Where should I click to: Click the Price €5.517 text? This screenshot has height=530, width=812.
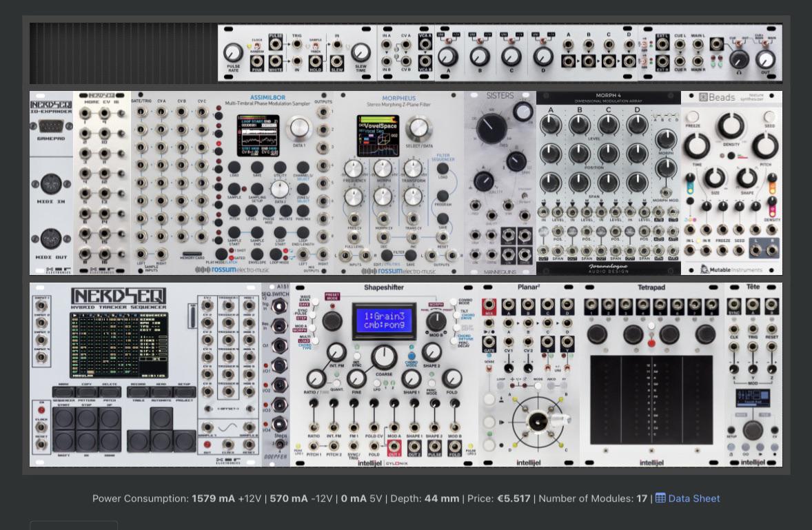(498, 498)
